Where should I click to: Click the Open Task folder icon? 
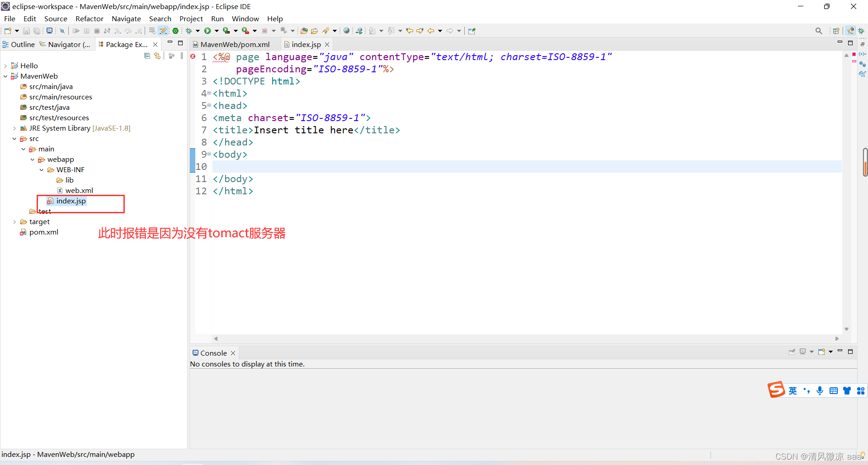pos(315,31)
